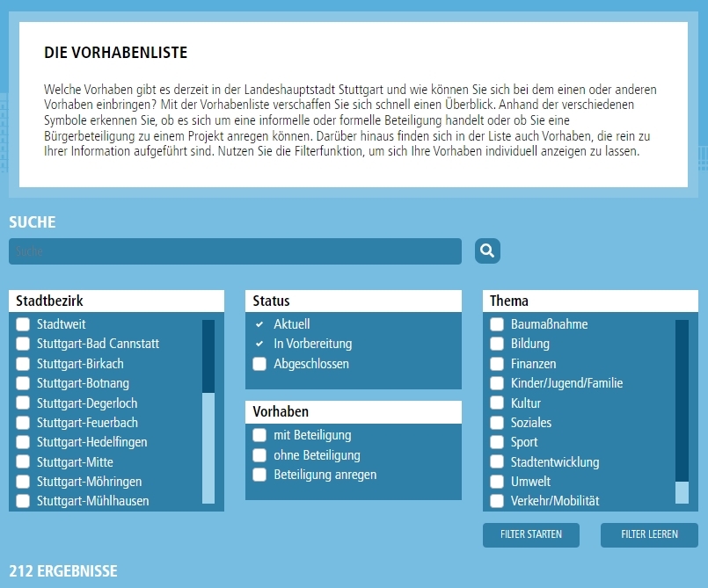Select the Stadtentwicklung theme checkbox
This screenshot has height=588, width=708.
point(497,462)
